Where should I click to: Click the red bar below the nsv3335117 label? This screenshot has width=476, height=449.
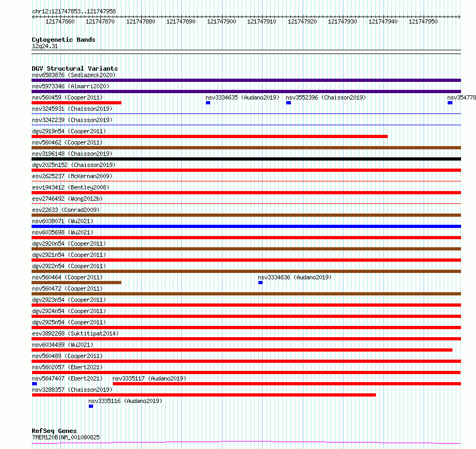(287, 384)
